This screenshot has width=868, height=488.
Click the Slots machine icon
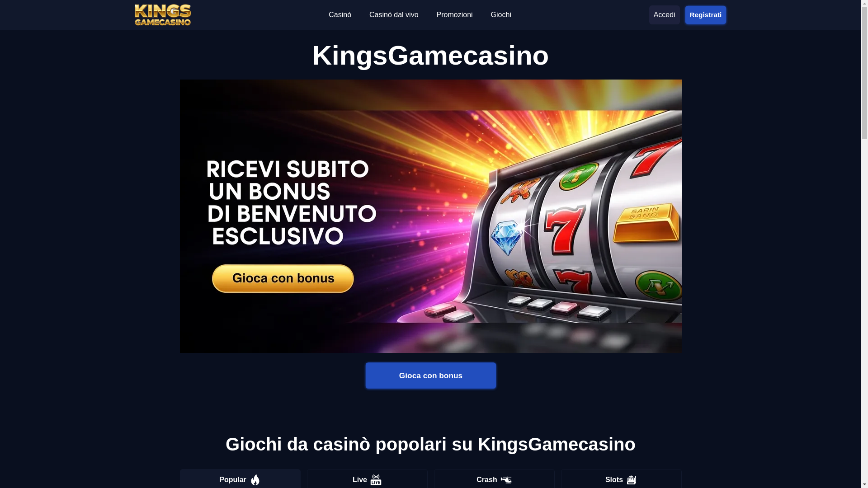pyautogui.click(x=632, y=480)
